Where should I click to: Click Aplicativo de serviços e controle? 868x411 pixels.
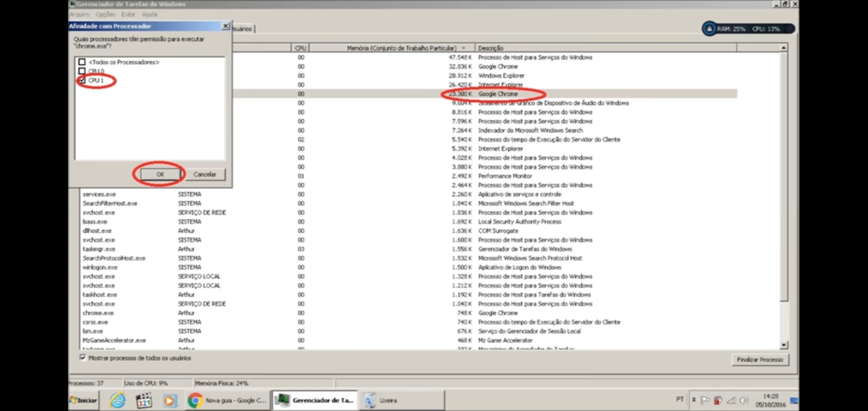(x=520, y=194)
